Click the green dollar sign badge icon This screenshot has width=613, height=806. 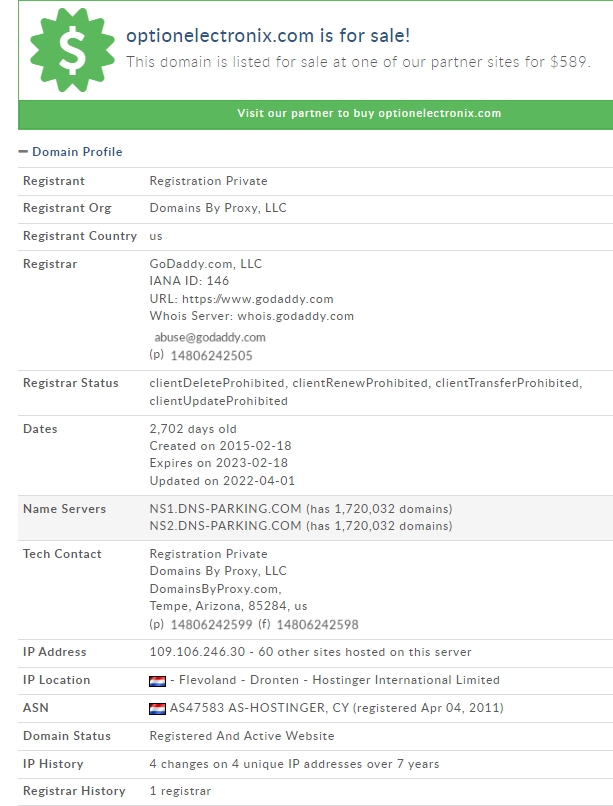click(72, 50)
